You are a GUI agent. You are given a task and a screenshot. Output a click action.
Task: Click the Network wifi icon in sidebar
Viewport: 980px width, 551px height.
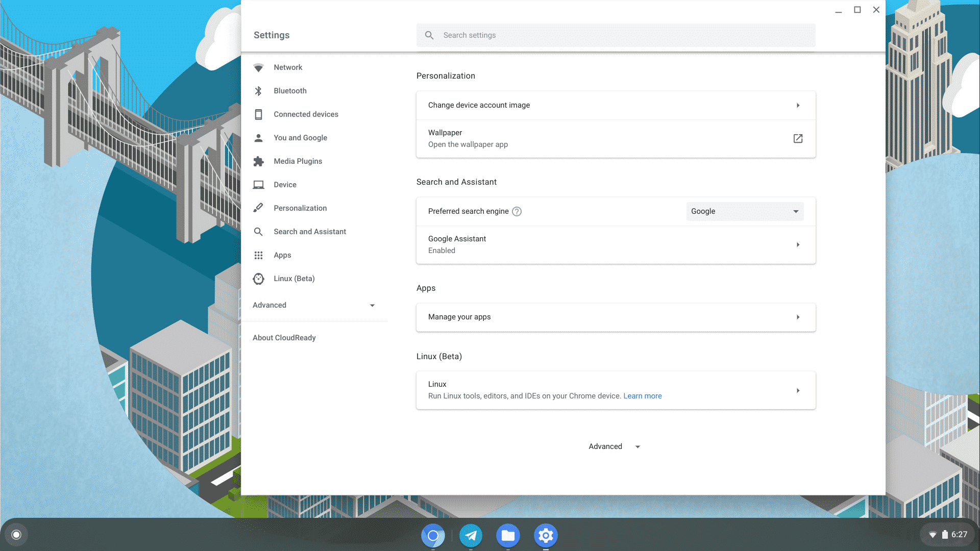(x=258, y=67)
